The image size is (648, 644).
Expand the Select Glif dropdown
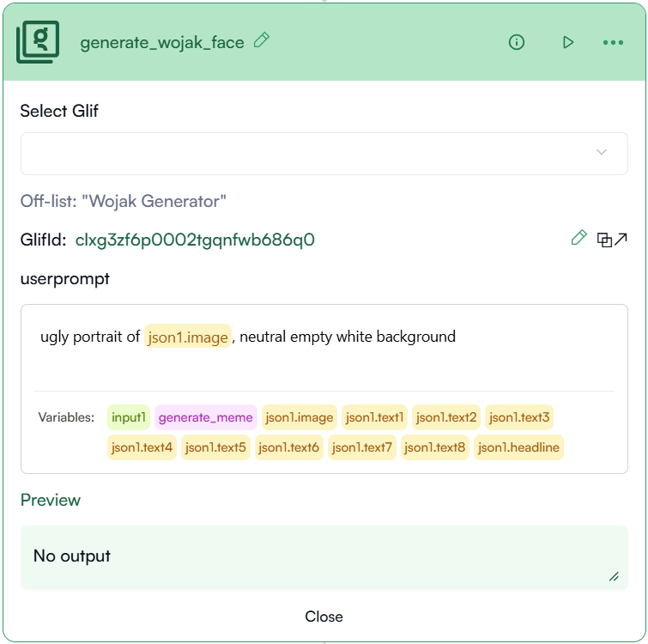324,154
